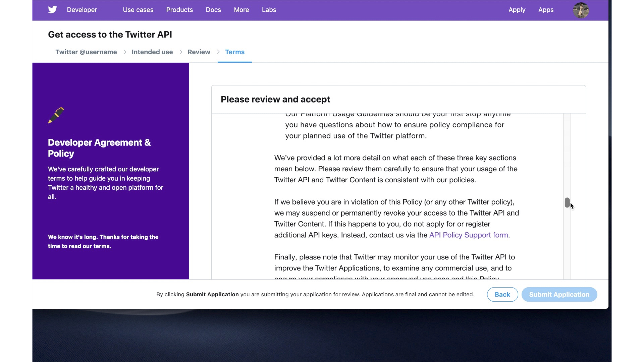Open the API Policy Support form link
Viewport: 644px width, 362px height.
pos(469,235)
